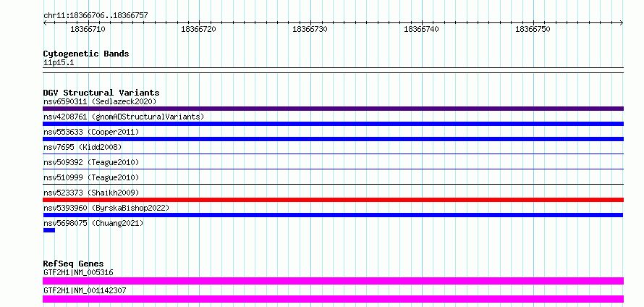Viewport: 644px width, 307px height.
Task: Click ruler position 18366750
Action: coord(533,29)
